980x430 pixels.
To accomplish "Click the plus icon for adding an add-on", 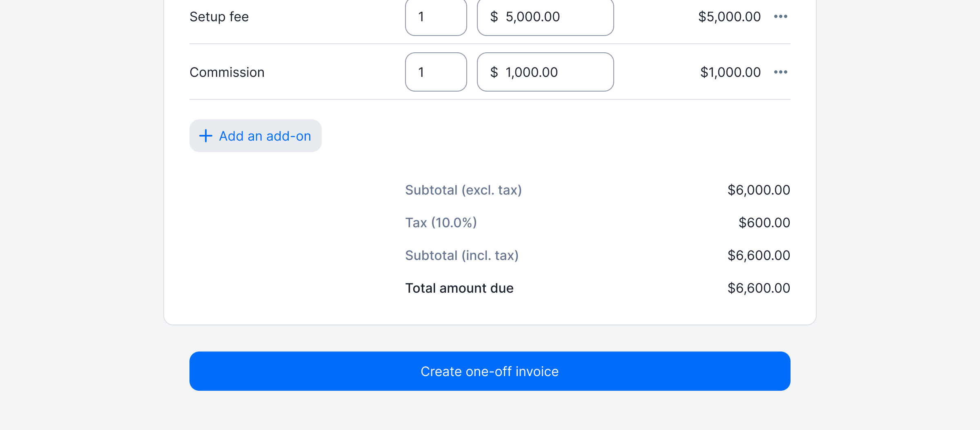I will click(x=206, y=136).
